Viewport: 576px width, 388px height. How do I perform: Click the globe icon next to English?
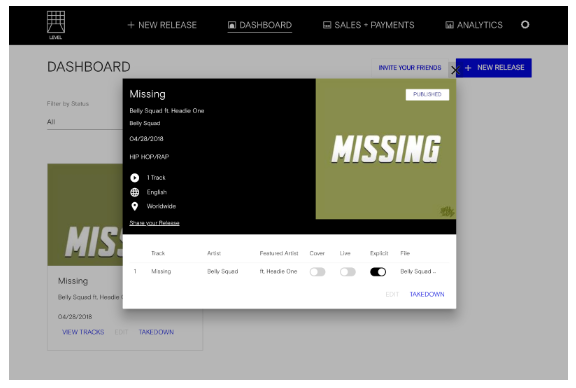click(135, 192)
